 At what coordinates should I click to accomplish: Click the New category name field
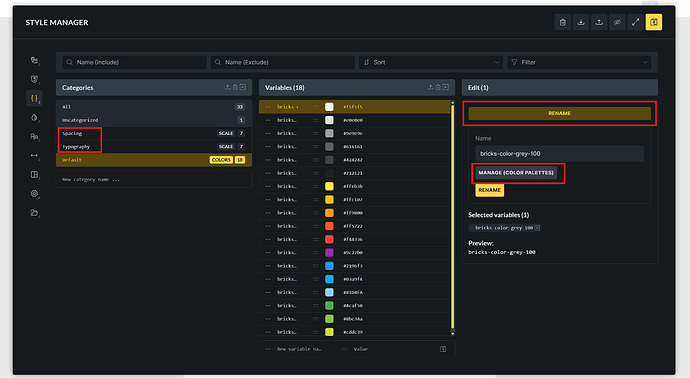pos(154,180)
